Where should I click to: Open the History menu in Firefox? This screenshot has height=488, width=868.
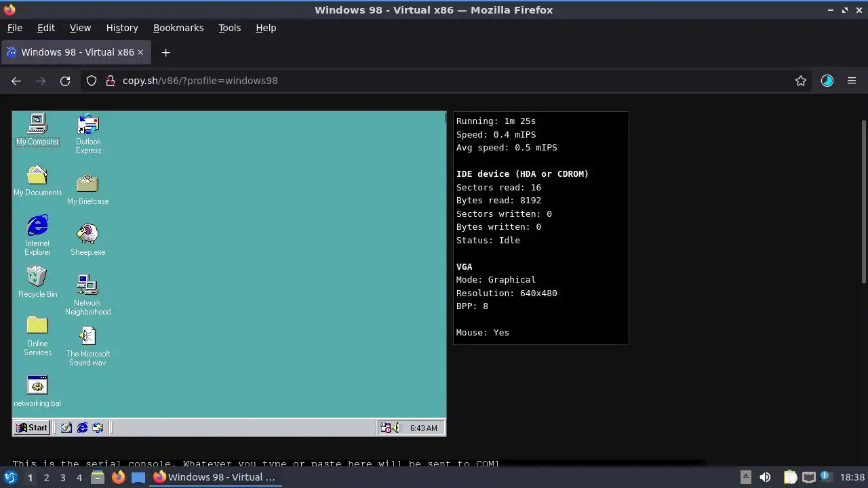[x=122, y=28]
